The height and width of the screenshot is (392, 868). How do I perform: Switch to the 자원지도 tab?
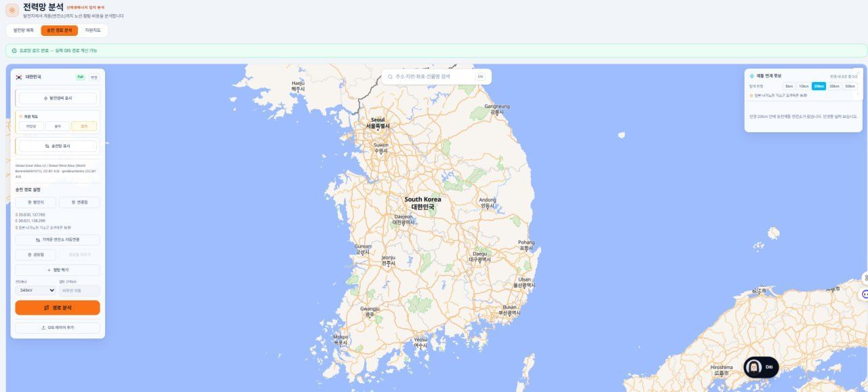tap(93, 30)
